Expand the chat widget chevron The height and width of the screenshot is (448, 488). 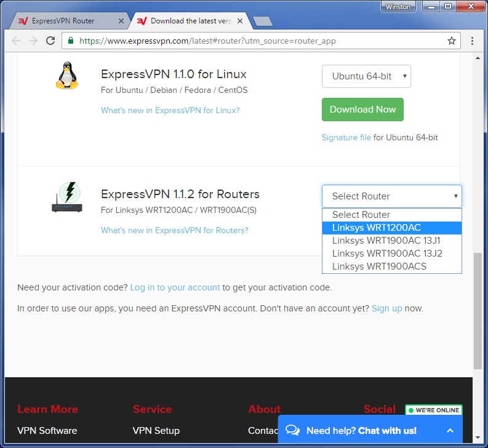click(450, 431)
